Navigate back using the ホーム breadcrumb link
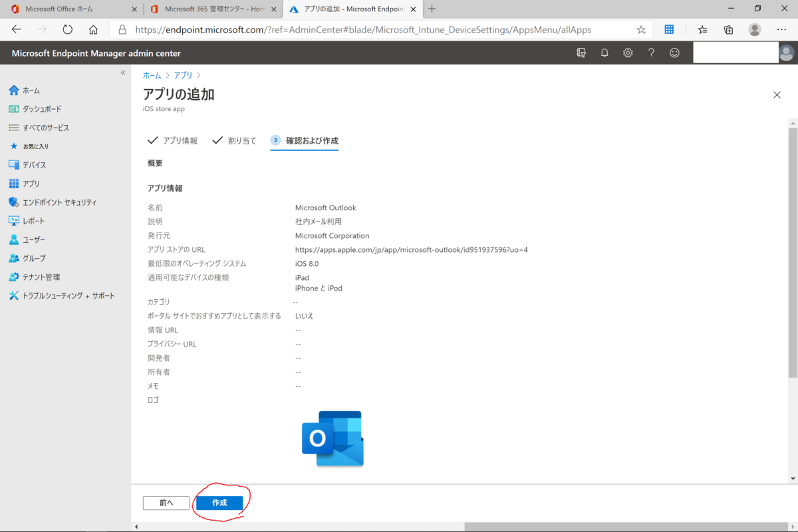Screen dimensions: 798x532 tap(151, 75)
